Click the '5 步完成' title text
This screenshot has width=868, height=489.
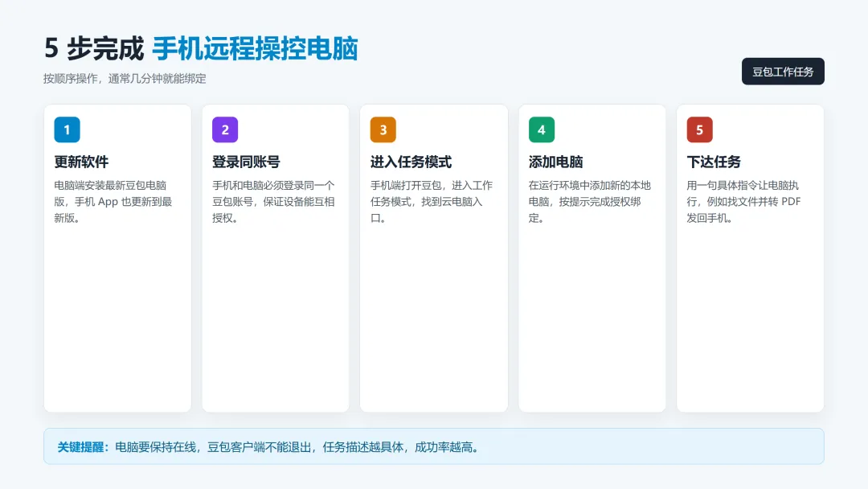(94, 48)
